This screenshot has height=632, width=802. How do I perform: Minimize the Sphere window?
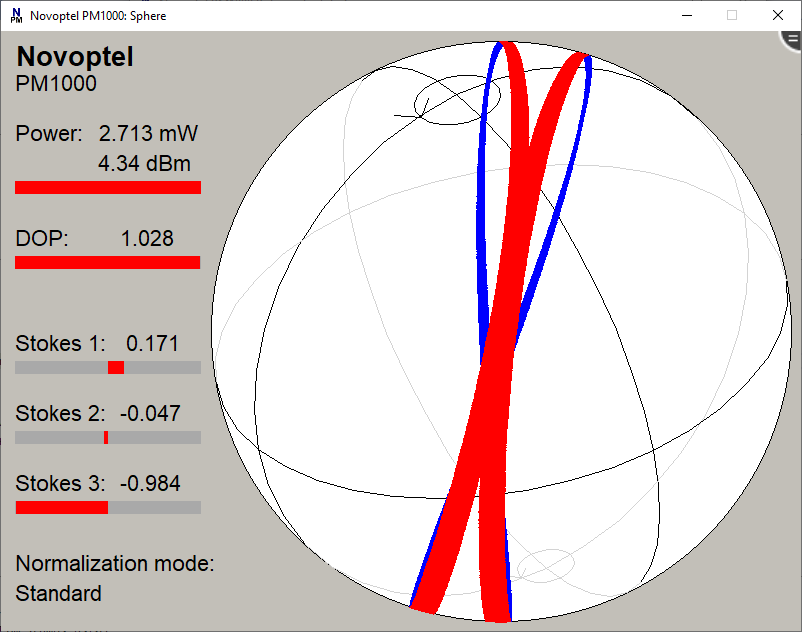(686, 15)
